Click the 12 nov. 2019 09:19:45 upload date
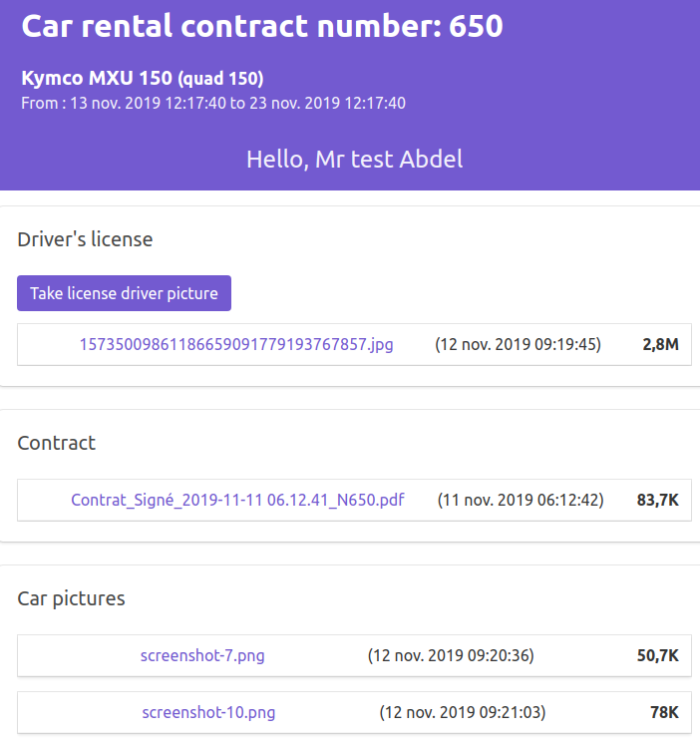The height and width of the screenshot is (744, 700). tap(518, 345)
